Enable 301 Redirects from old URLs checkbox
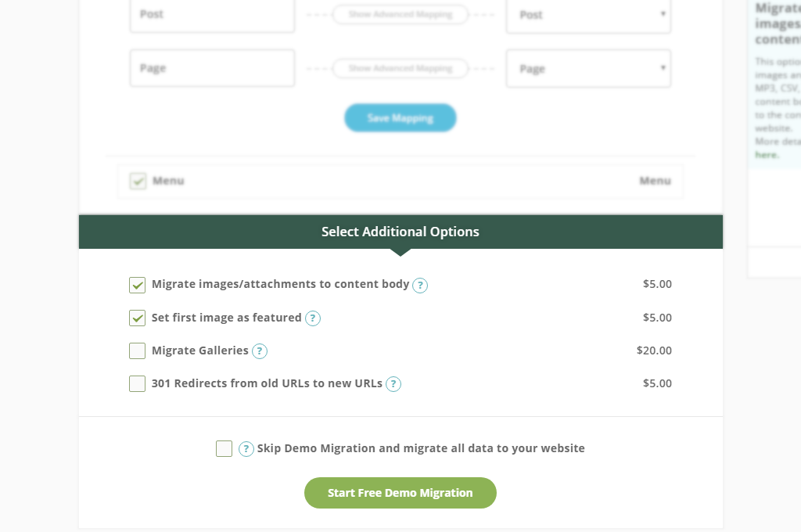The image size is (801, 532). [138, 383]
